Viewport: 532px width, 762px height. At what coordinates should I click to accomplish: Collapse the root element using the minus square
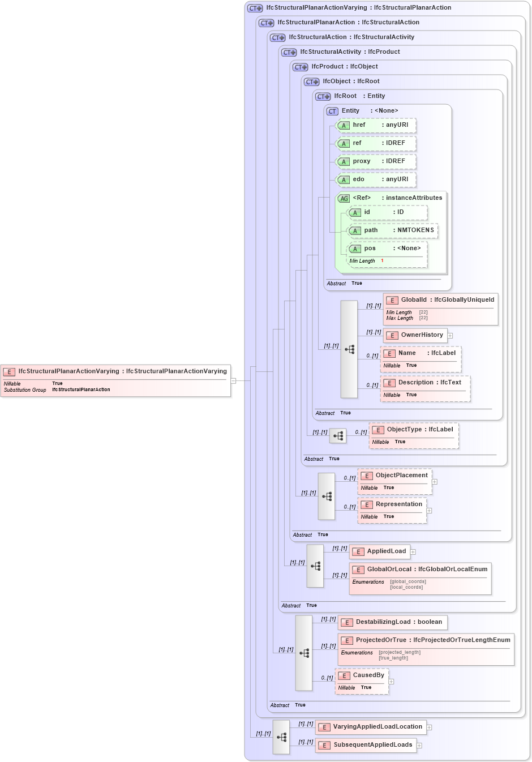[x=233, y=380]
